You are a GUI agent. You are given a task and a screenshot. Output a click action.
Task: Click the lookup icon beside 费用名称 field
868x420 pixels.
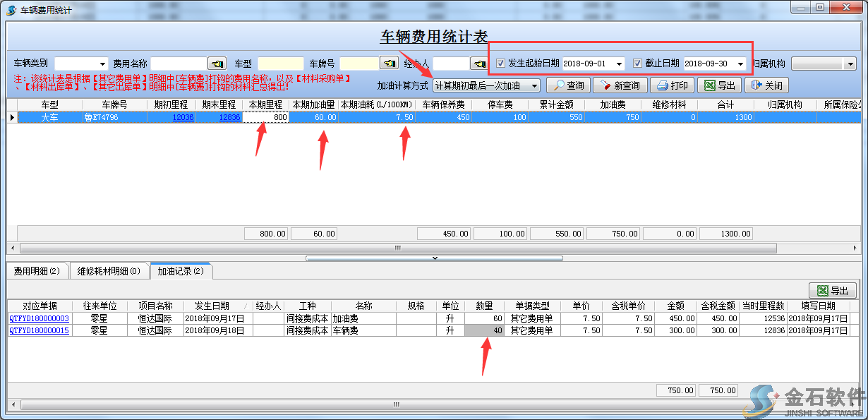[216, 63]
